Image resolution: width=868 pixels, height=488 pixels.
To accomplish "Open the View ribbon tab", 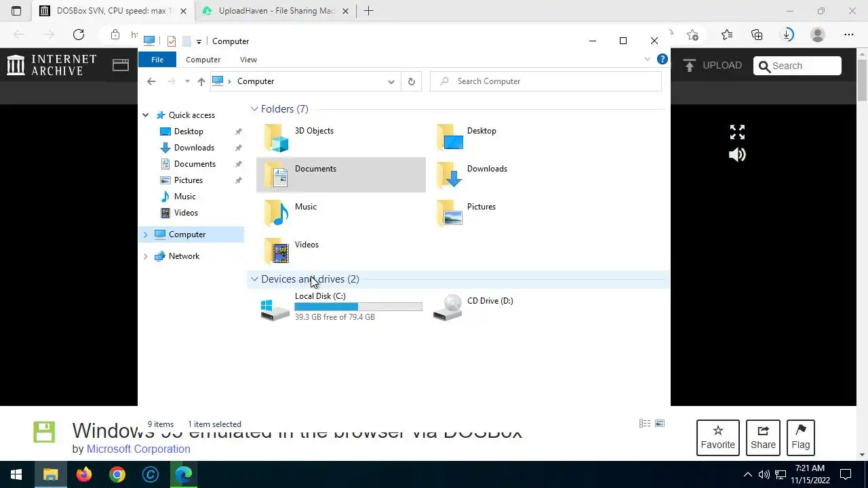I will tap(248, 60).
